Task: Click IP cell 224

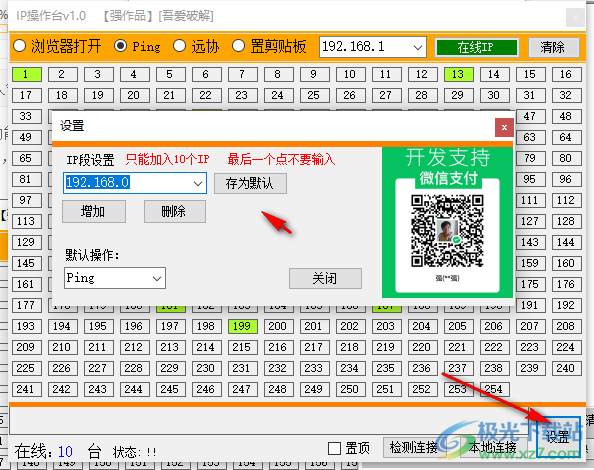Action: coord(566,347)
